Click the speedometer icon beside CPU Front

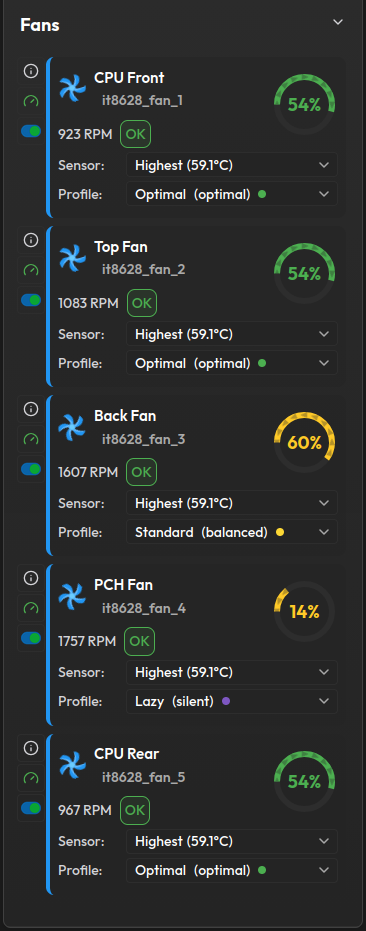tap(30, 102)
